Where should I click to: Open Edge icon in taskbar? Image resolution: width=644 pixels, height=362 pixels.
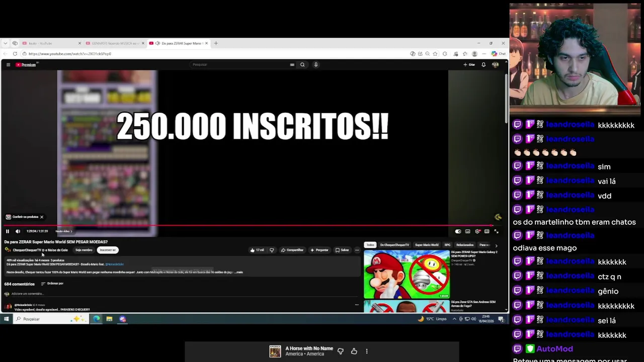[x=97, y=319]
